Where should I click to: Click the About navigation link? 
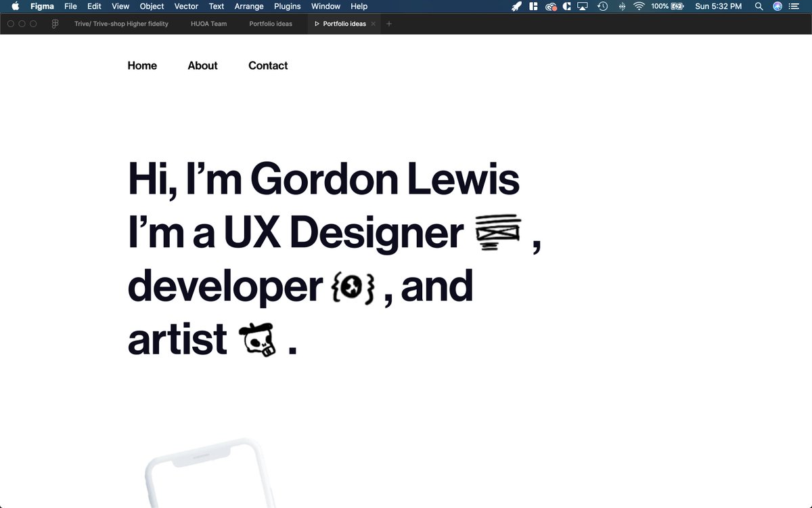click(x=202, y=66)
